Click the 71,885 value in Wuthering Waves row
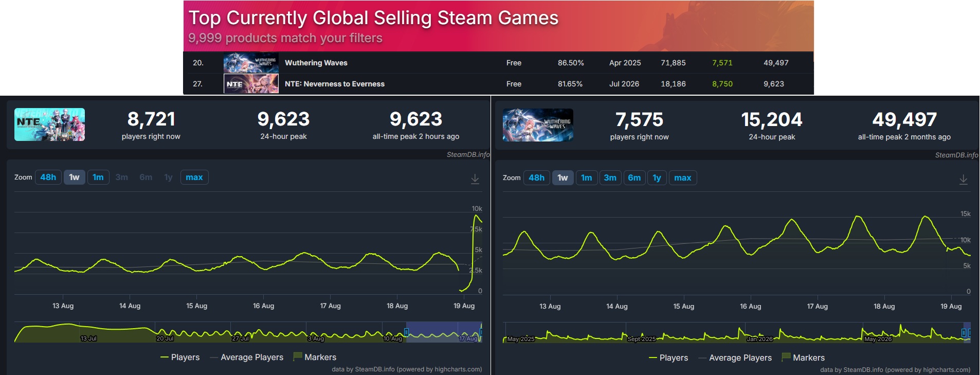Viewport: 980px width, 375px height. [673, 63]
